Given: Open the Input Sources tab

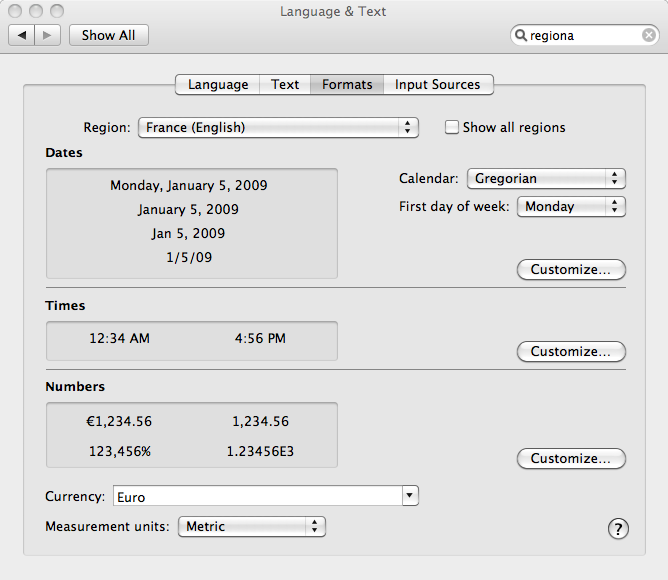Looking at the screenshot, I should point(438,84).
